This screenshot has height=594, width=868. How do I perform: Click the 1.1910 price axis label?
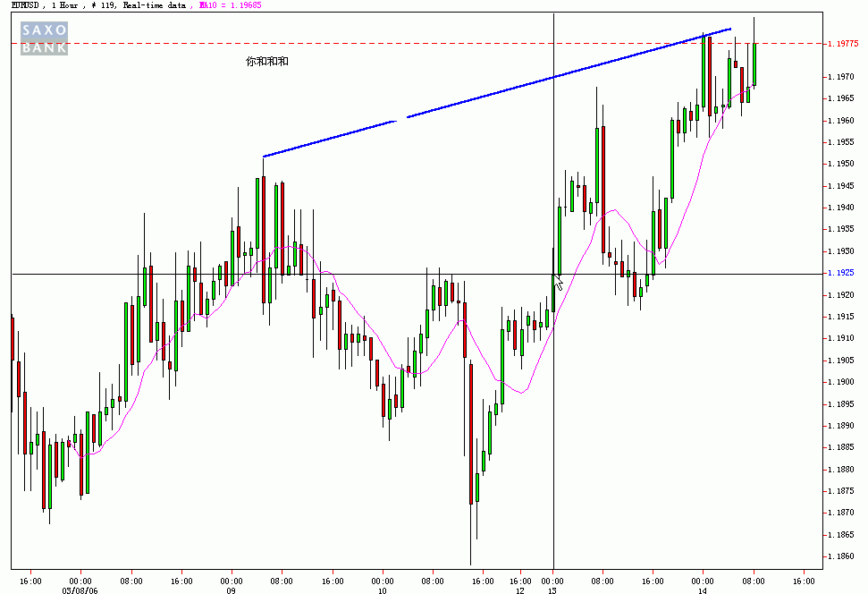[x=841, y=338]
